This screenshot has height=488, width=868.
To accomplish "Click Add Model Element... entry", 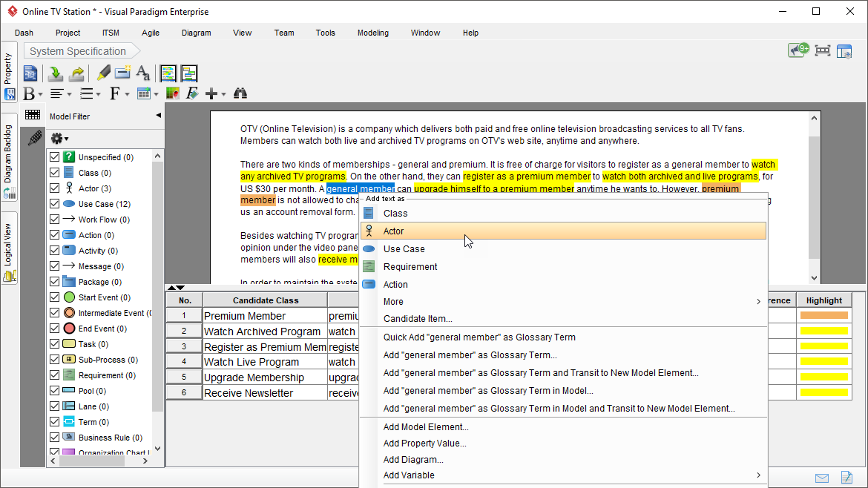I will (x=564, y=427).
